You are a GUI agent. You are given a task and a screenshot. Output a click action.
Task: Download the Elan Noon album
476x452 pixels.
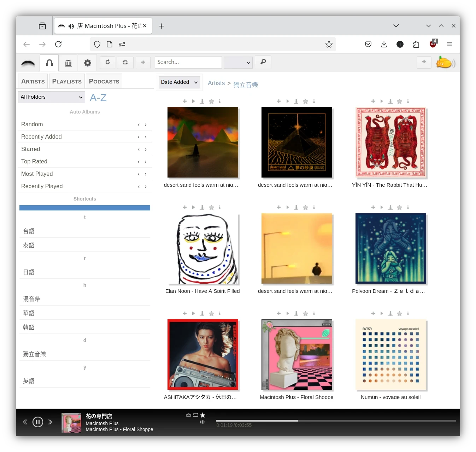click(202, 207)
